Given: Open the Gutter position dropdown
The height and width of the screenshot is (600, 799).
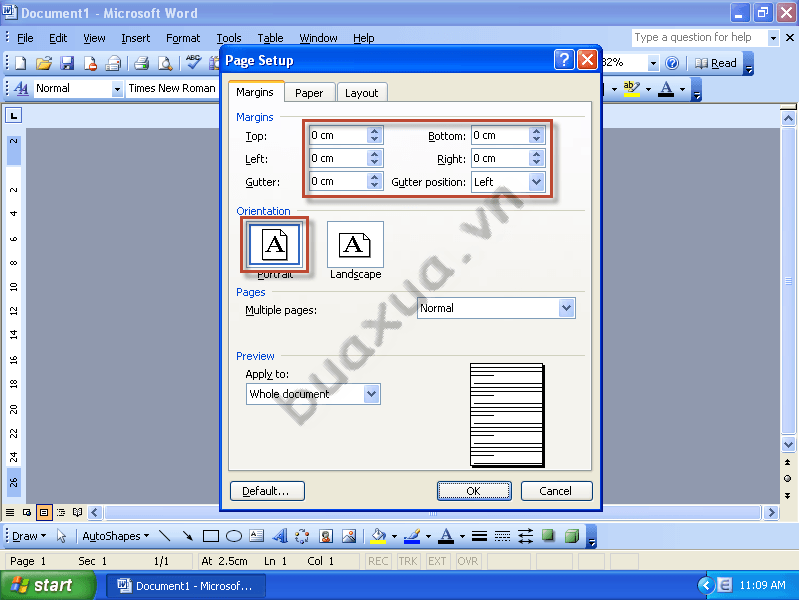Looking at the screenshot, I should point(536,182).
